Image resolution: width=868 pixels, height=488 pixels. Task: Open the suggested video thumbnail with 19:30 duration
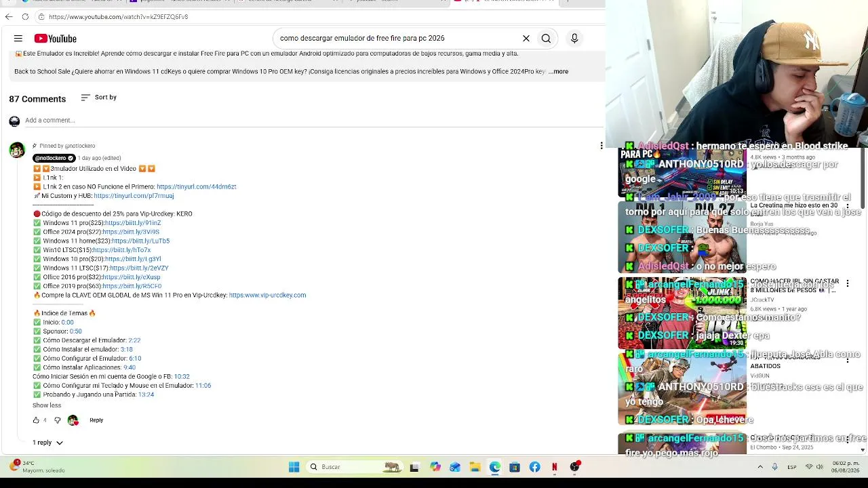coord(682,314)
